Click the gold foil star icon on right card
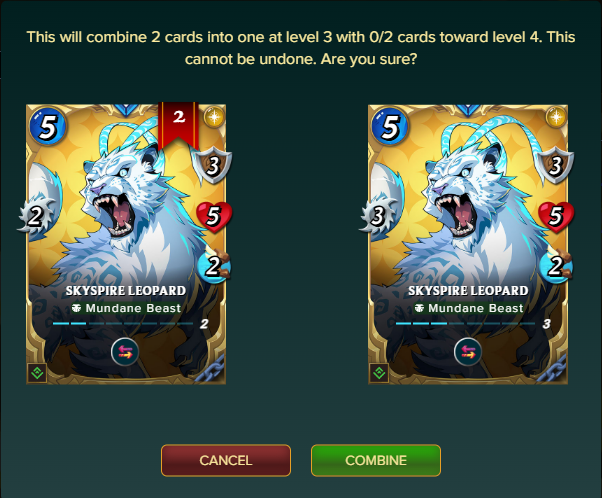The height and width of the screenshot is (498, 602). pos(556,117)
